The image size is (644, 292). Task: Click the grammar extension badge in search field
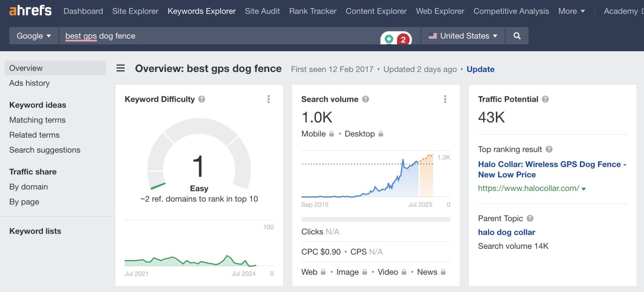[396, 39]
